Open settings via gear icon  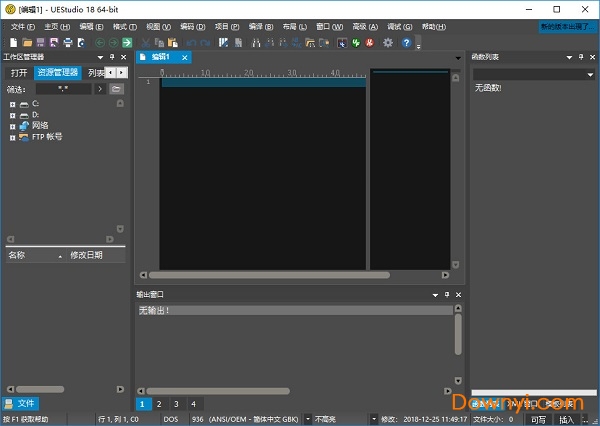(x=388, y=42)
